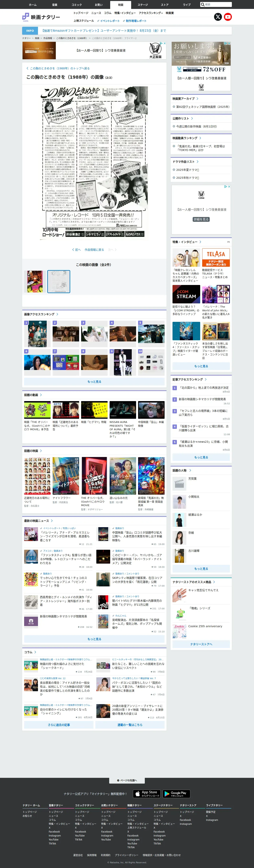Switch to the 音楽 tab
This screenshot has height=868, width=254.
coord(55,5)
